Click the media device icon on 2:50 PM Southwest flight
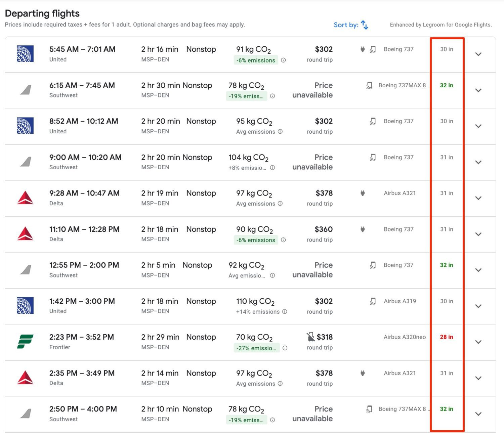The width and height of the screenshot is (504, 433). [x=370, y=409]
